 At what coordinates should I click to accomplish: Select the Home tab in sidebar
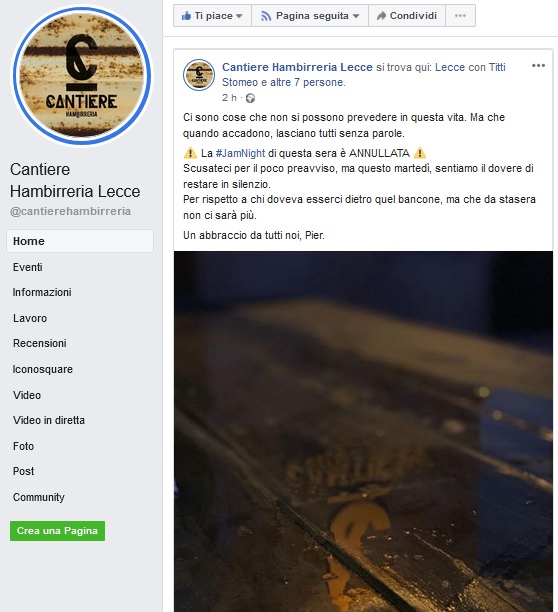pyautogui.click(x=80, y=241)
